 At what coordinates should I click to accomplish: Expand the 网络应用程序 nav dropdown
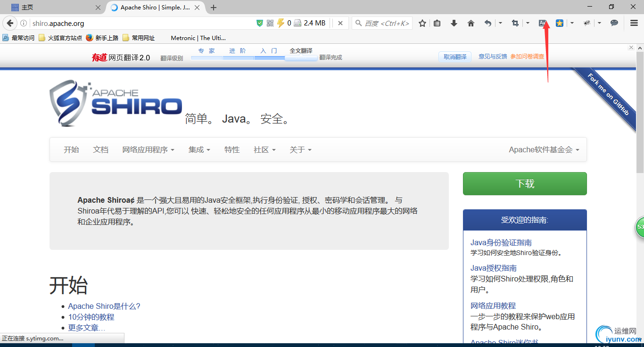[x=148, y=149]
